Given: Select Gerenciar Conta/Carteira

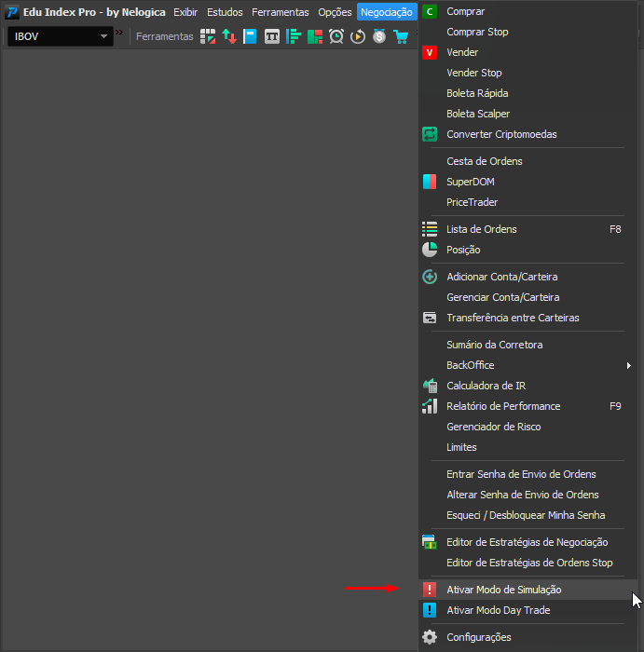Looking at the screenshot, I should pos(502,297).
